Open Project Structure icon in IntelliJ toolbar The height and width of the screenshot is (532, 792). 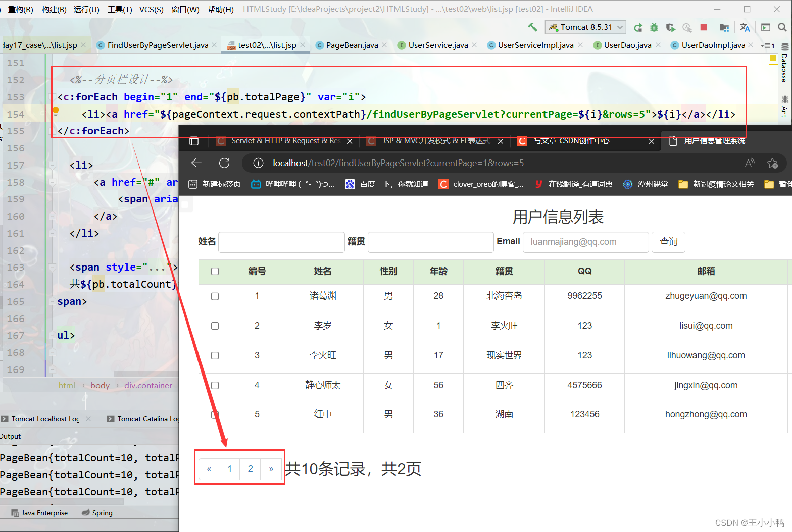click(724, 27)
